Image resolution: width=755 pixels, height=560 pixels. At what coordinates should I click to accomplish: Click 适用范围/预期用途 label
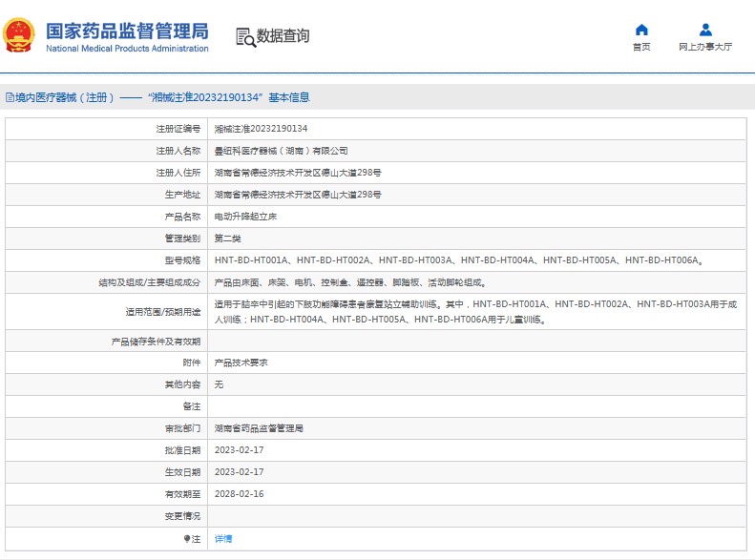pyautogui.click(x=163, y=312)
